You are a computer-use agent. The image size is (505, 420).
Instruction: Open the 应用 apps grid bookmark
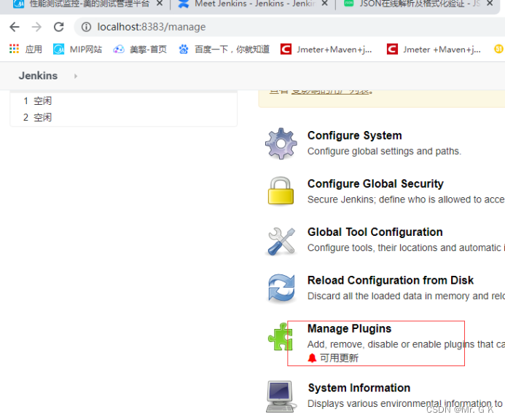(26, 49)
